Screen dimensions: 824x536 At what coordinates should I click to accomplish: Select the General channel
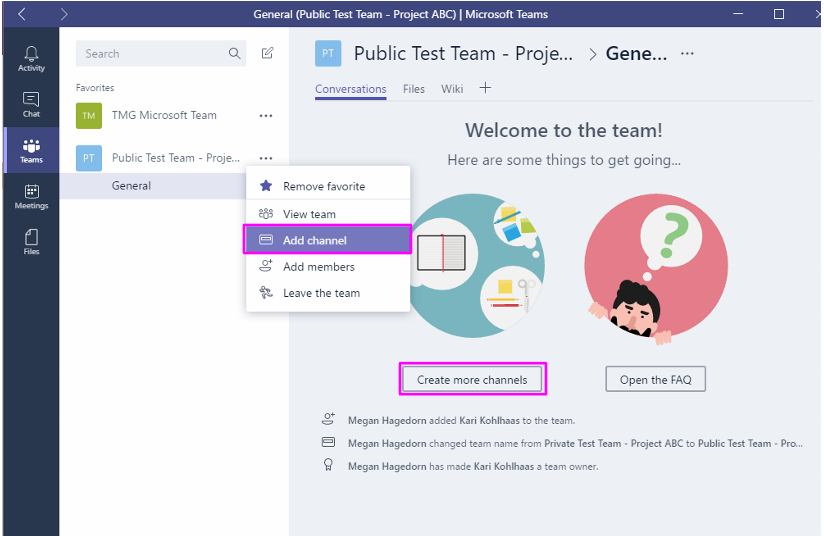pos(152,185)
